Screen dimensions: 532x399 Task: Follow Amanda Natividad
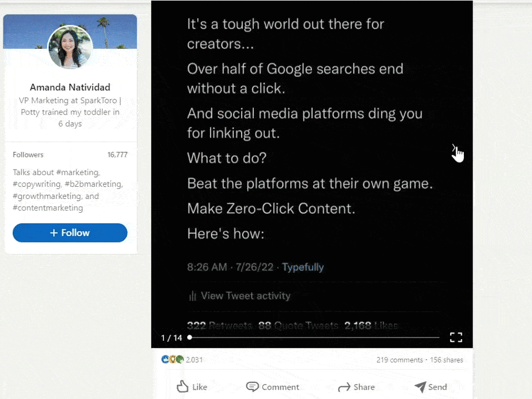[x=70, y=233]
